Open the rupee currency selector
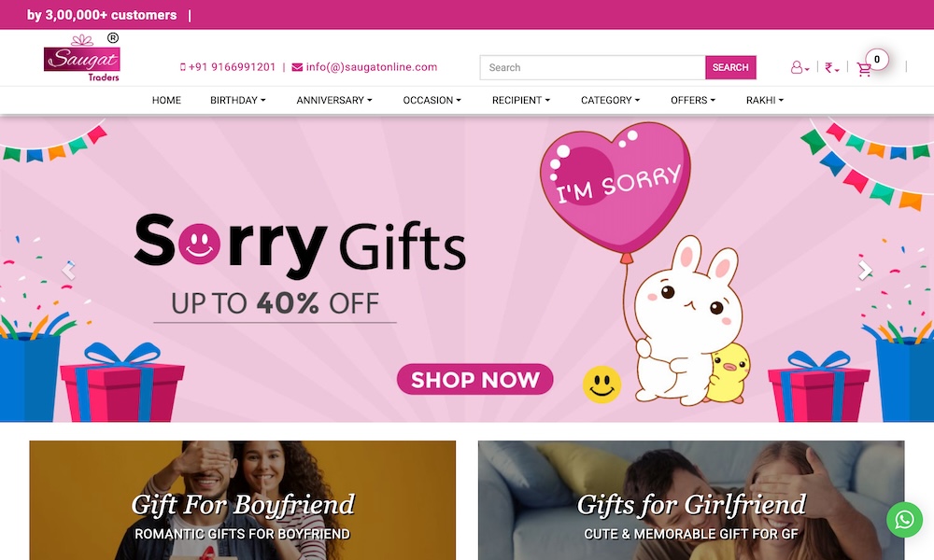The width and height of the screenshot is (934, 560). point(831,68)
